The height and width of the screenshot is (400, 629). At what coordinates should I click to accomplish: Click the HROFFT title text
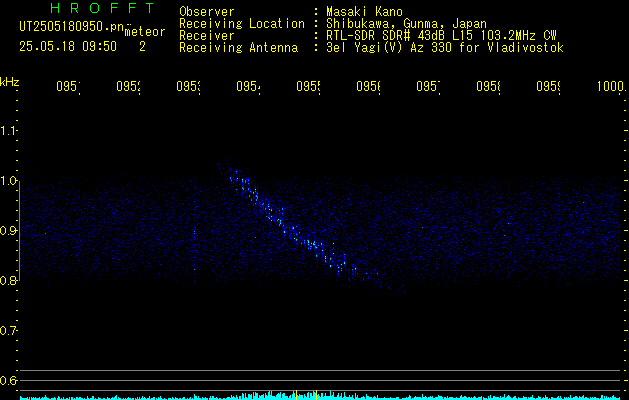tap(103, 8)
